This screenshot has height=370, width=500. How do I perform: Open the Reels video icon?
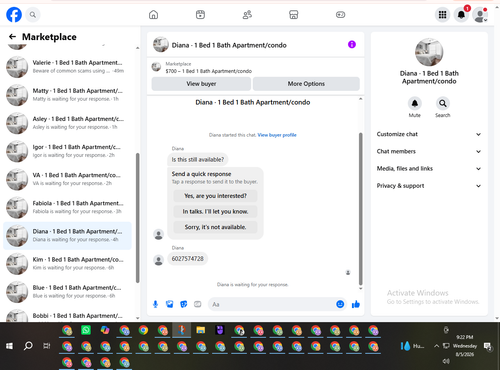200,15
